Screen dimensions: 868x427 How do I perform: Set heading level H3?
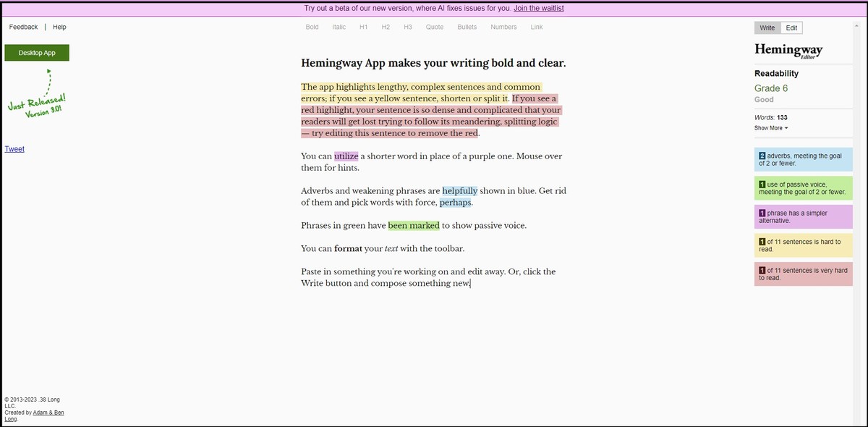click(407, 27)
